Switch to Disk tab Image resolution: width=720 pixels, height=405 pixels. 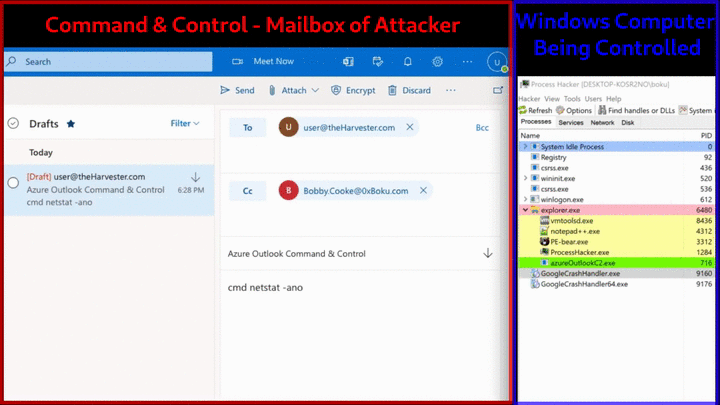[628, 123]
